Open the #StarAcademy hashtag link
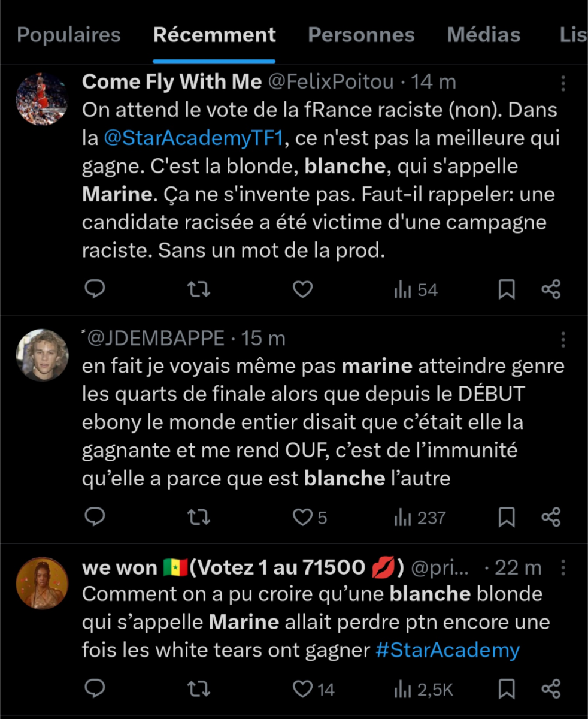 pyautogui.click(x=447, y=650)
